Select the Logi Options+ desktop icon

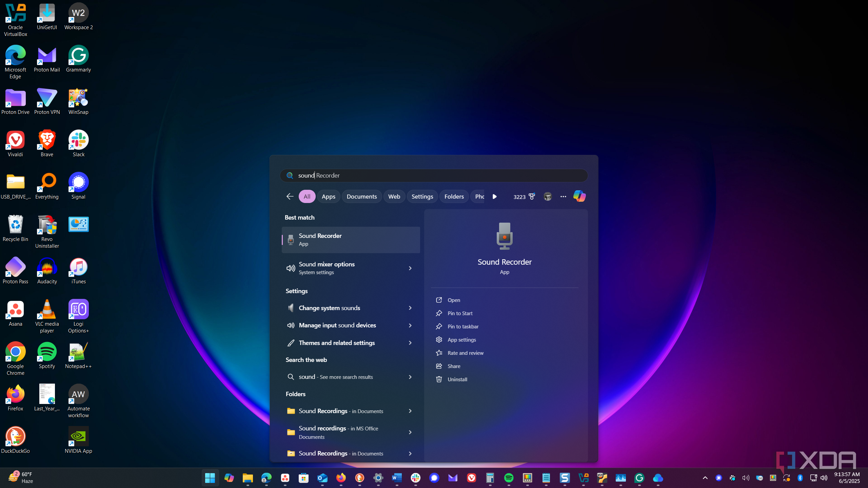pos(78,317)
